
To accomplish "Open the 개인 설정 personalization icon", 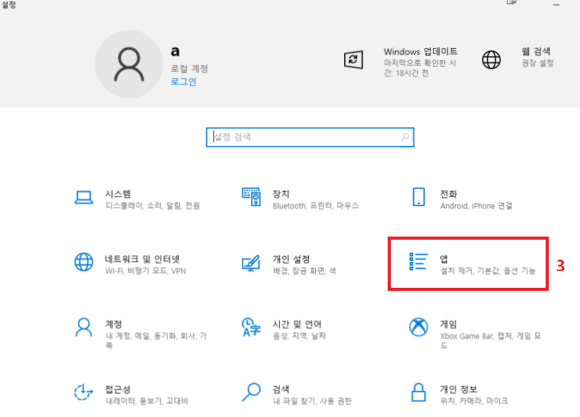I will (x=251, y=263).
